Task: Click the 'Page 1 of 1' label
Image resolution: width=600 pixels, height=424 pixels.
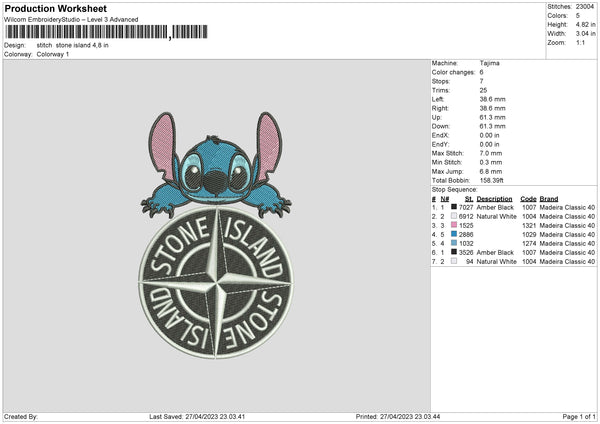Action: point(579,416)
